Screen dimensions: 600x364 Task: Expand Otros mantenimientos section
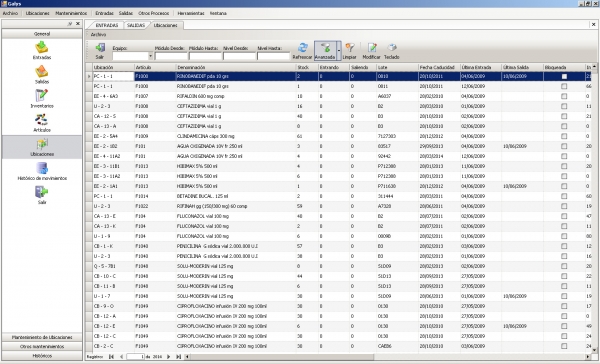pos(42,346)
